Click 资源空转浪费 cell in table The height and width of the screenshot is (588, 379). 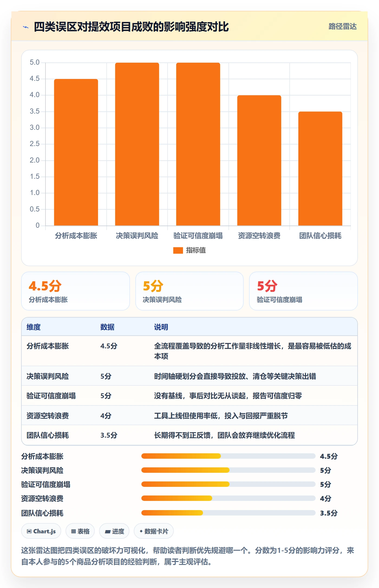click(x=48, y=416)
